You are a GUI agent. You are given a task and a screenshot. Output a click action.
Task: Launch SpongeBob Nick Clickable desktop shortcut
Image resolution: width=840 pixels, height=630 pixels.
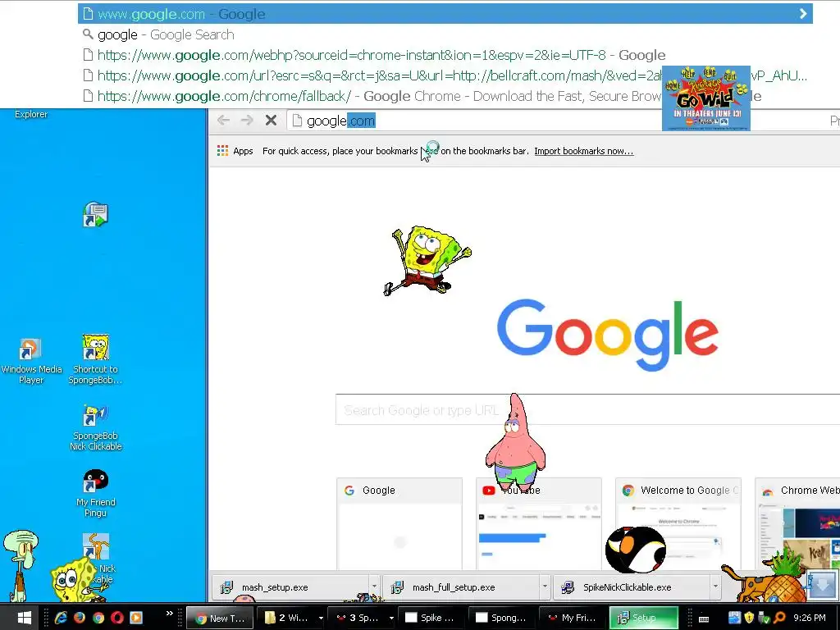pyautogui.click(x=95, y=427)
